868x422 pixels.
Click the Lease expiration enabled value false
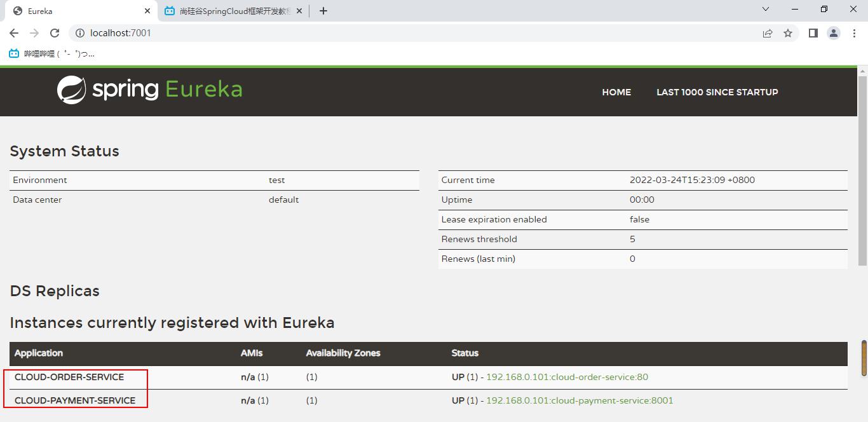point(640,219)
